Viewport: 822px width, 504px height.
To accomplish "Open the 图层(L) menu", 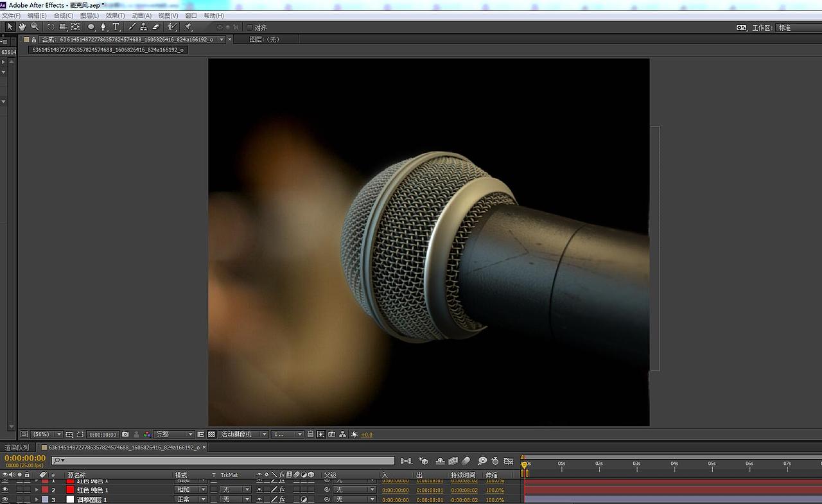I will (x=89, y=15).
